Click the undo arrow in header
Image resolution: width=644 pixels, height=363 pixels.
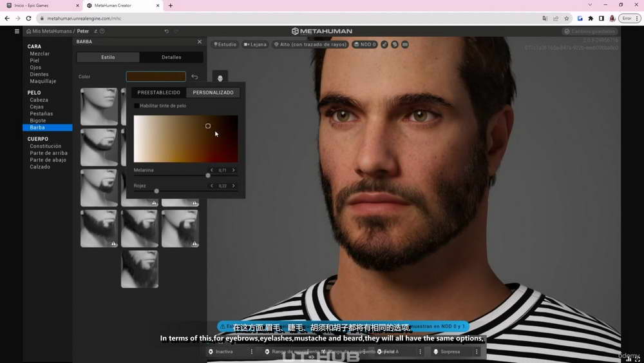click(166, 31)
